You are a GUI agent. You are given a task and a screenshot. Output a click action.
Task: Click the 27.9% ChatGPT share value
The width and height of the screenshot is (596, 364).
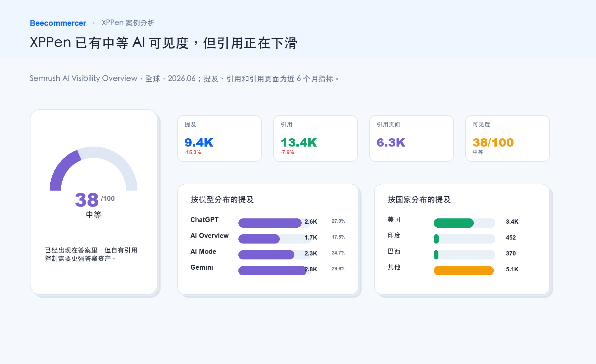[x=338, y=221]
